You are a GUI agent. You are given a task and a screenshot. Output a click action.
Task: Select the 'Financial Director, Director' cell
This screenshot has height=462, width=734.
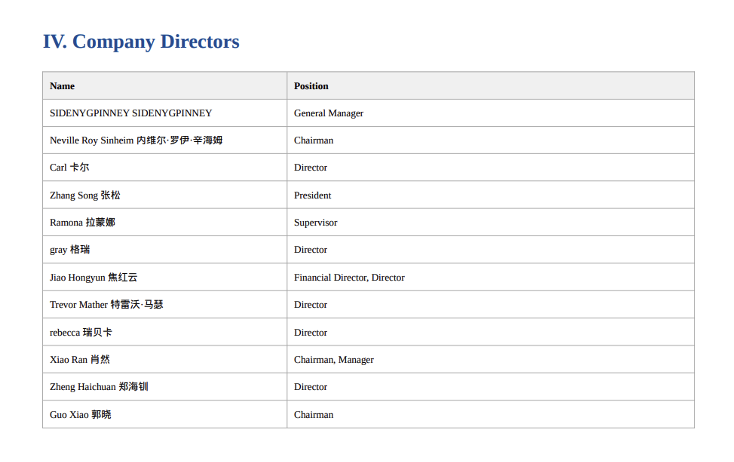349,277
